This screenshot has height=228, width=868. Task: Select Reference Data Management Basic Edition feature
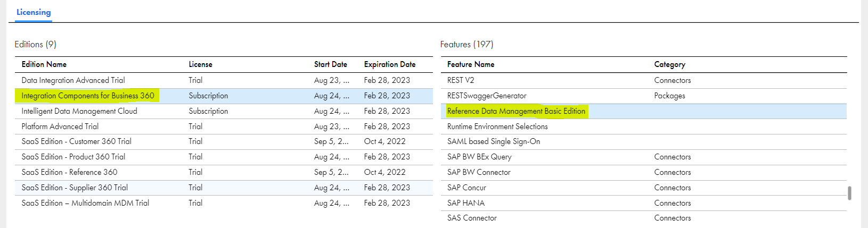coord(644,111)
